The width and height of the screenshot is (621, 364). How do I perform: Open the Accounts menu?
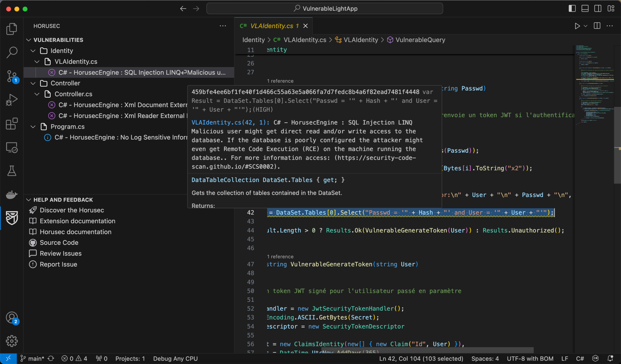[x=12, y=318]
